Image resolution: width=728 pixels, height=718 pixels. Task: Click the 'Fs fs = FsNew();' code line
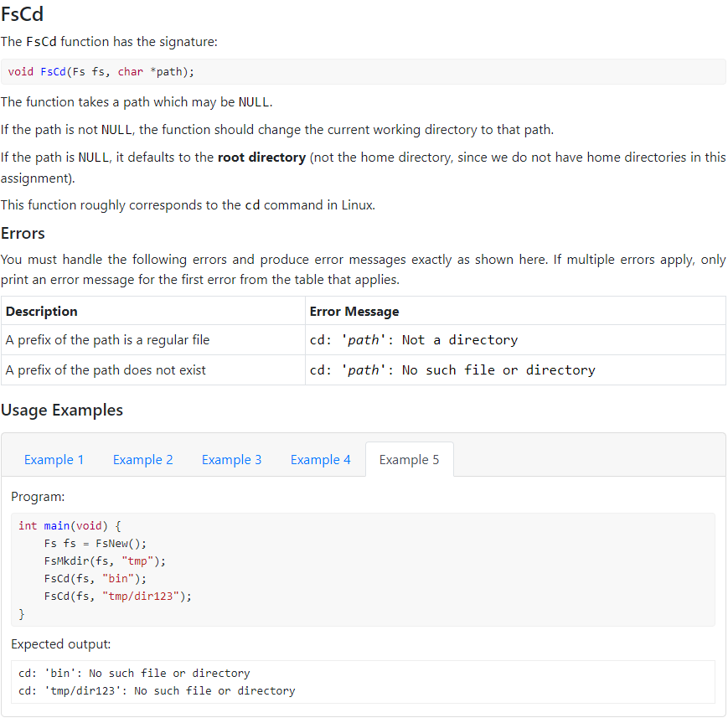coord(96,544)
